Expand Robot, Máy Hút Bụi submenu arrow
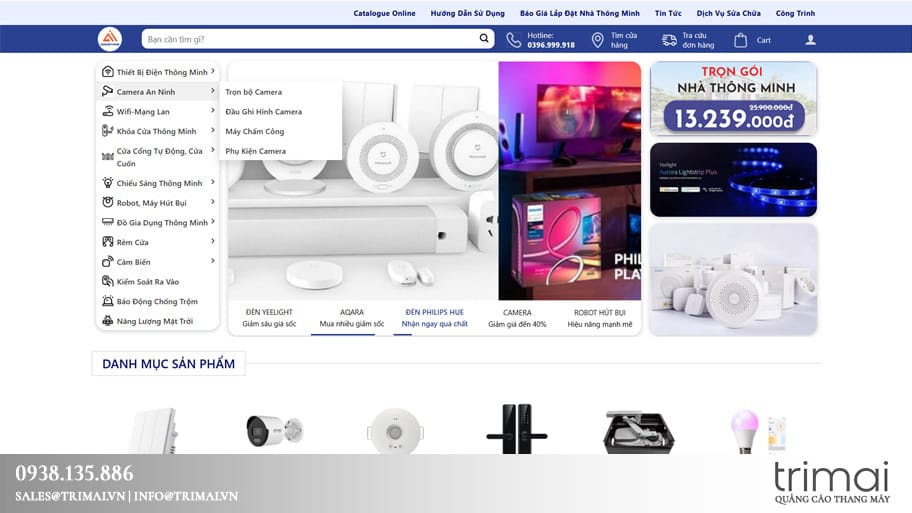 point(213,202)
